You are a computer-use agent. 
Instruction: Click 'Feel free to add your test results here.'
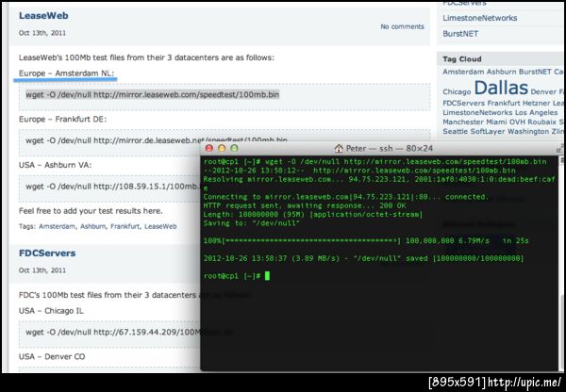[91, 211]
